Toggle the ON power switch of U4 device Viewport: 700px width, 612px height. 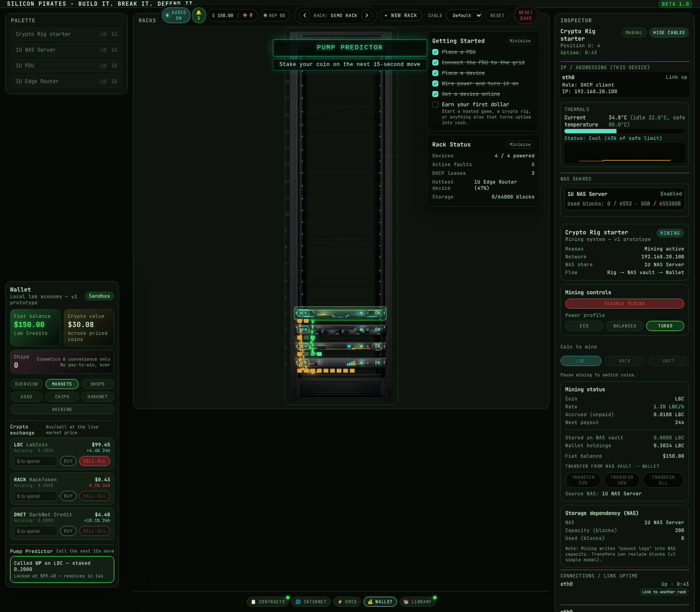[x=378, y=313]
